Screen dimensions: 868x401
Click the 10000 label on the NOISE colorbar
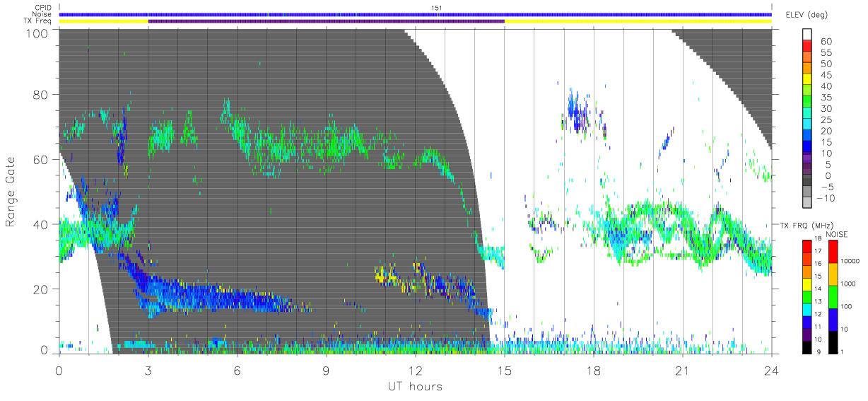[849, 262]
